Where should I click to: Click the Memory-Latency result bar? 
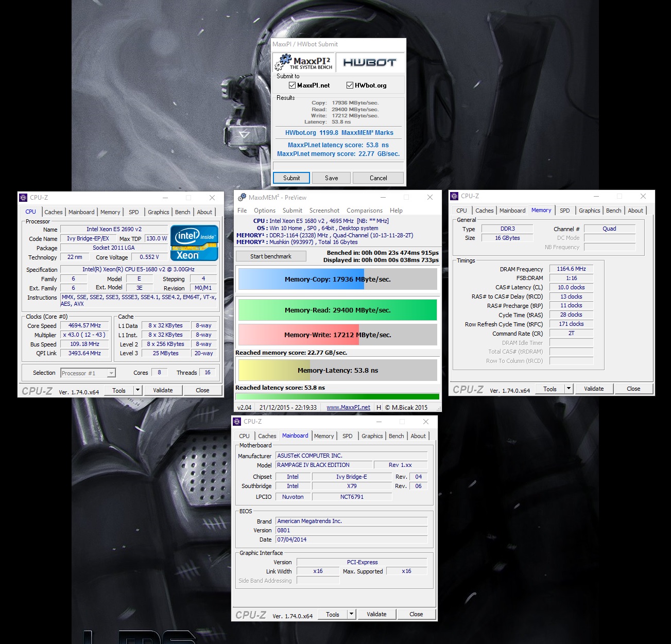338,370
